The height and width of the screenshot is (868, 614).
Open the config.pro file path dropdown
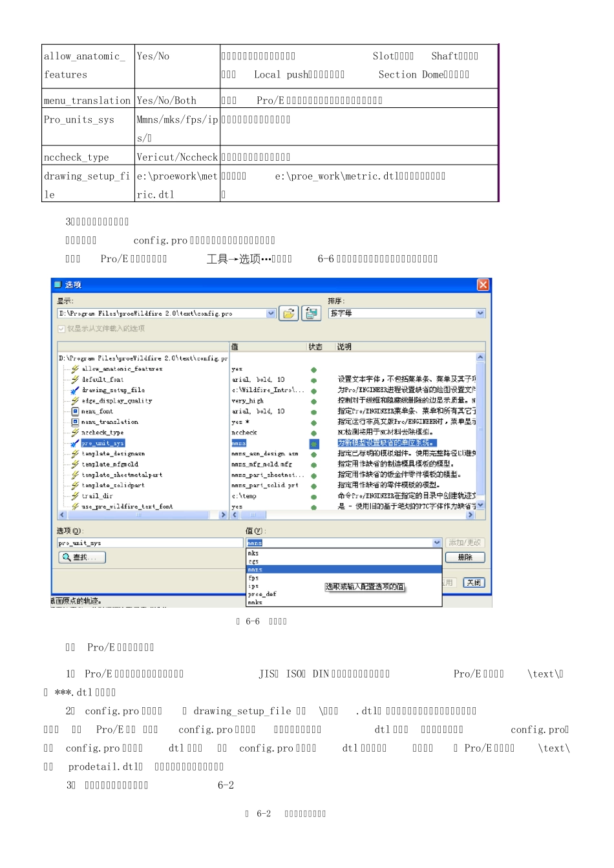(x=271, y=313)
